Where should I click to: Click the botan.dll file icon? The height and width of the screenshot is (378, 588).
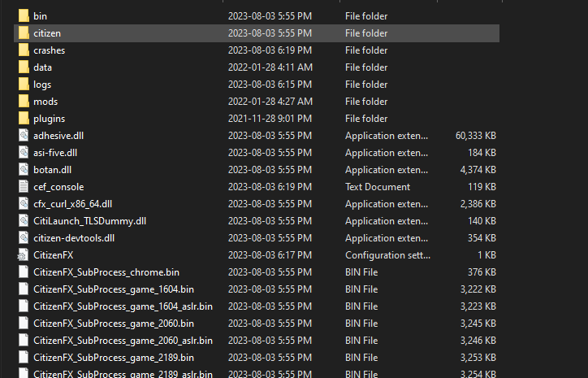coord(24,170)
